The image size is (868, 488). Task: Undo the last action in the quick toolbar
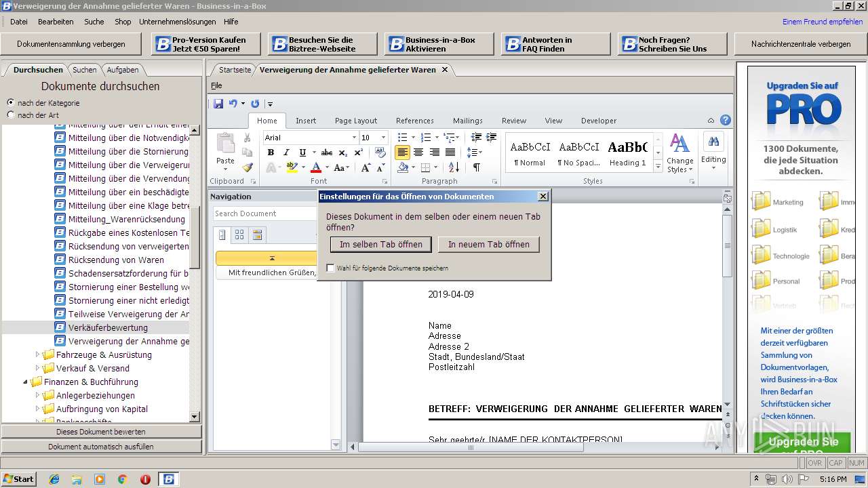[233, 104]
